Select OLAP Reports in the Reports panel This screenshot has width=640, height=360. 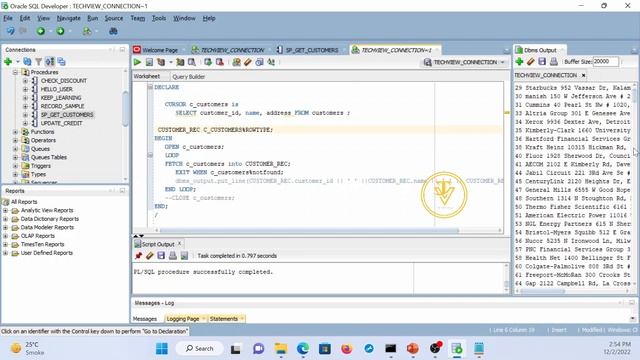coord(38,236)
